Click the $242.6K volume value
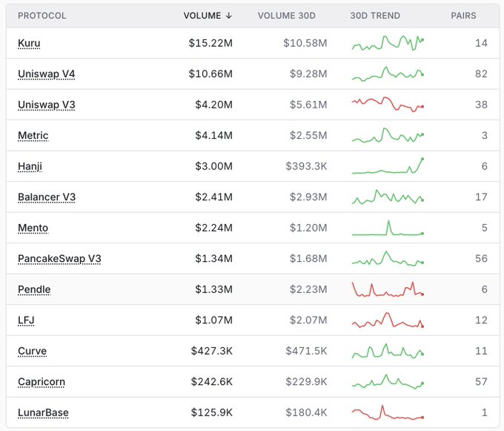 click(212, 381)
